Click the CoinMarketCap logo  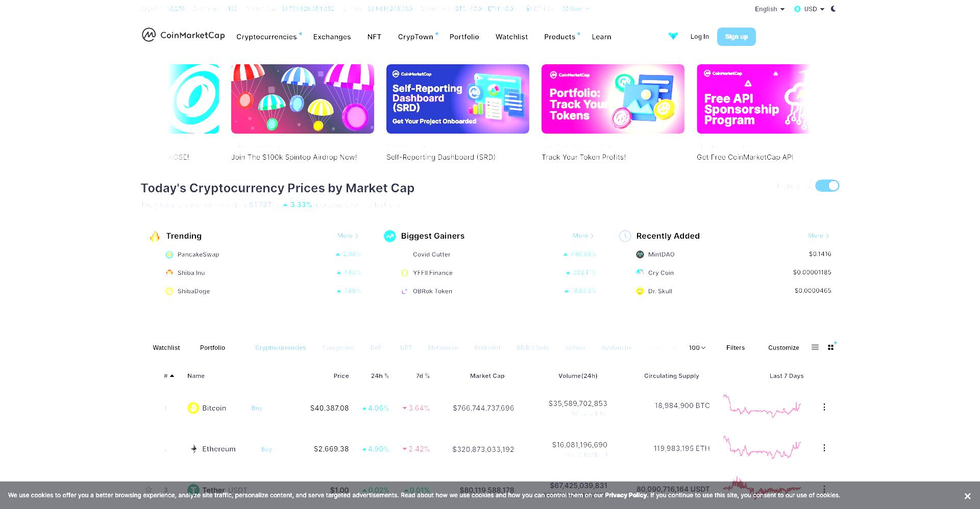pos(183,35)
